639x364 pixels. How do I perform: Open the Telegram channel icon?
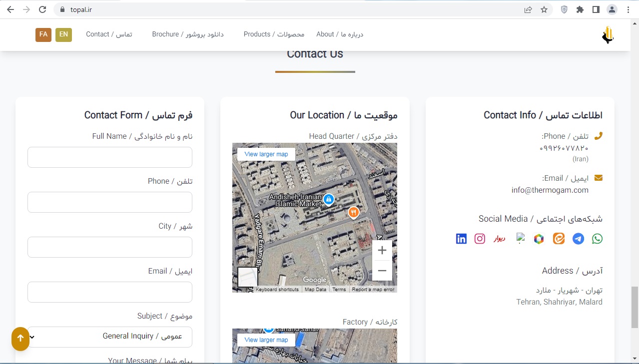coord(578,239)
